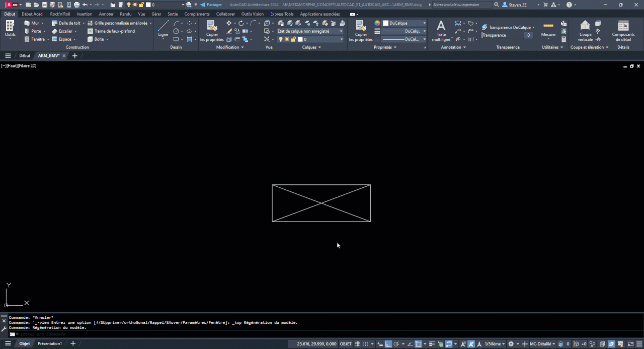Click the help question mark icon
Screen dimensions: 644x349
tap(569, 5)
